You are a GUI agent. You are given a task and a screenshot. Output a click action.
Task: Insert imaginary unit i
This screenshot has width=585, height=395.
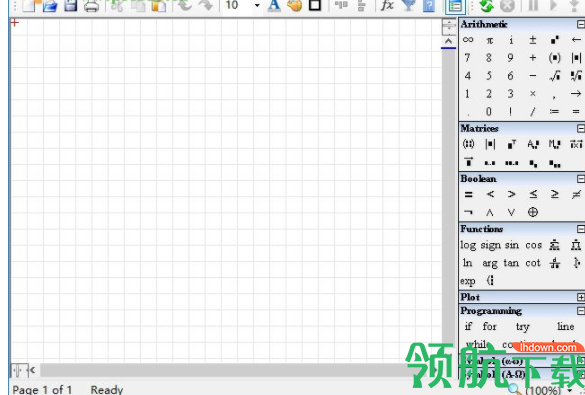(511, 40)
